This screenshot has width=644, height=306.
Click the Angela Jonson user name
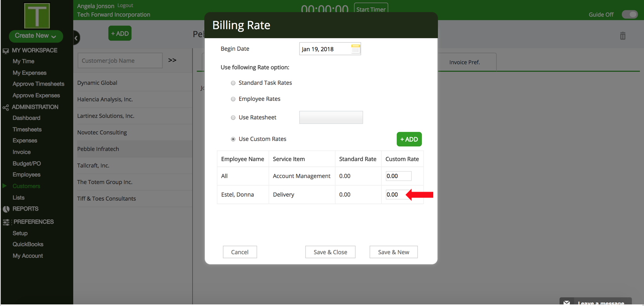coord(95,6)
